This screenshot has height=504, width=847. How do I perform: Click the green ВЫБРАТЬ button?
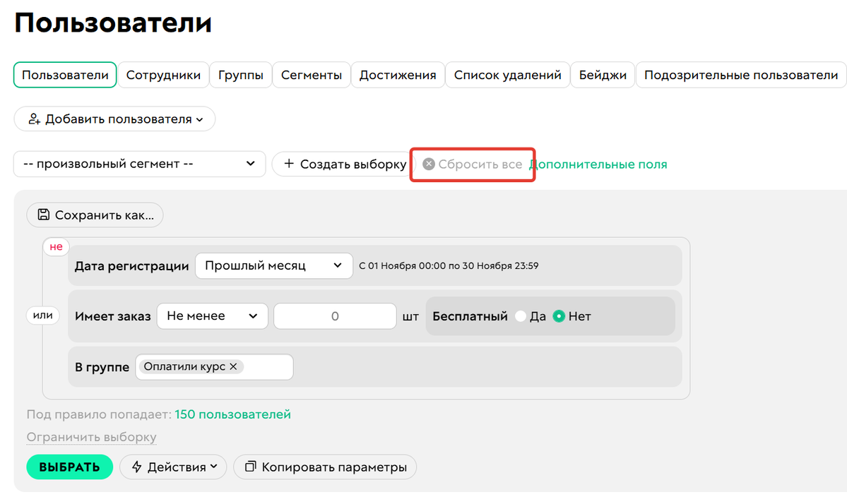point(69,467)
